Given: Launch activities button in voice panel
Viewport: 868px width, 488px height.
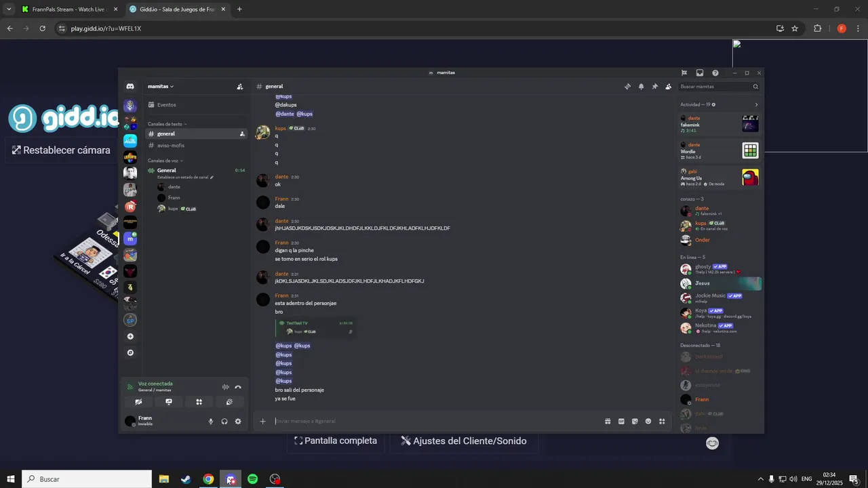Looking at the screenshot, I should coord(199,402).
